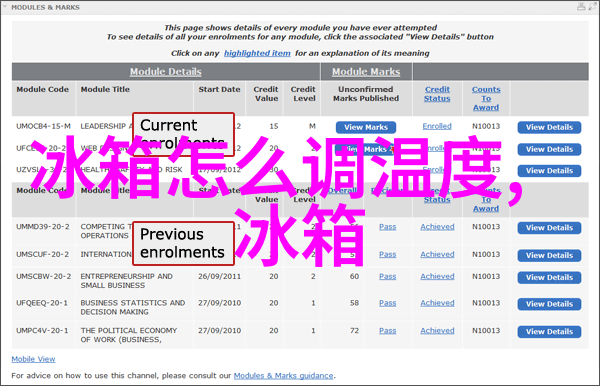Click the Pass link for UMSCBW-20-2

[388, 276]
